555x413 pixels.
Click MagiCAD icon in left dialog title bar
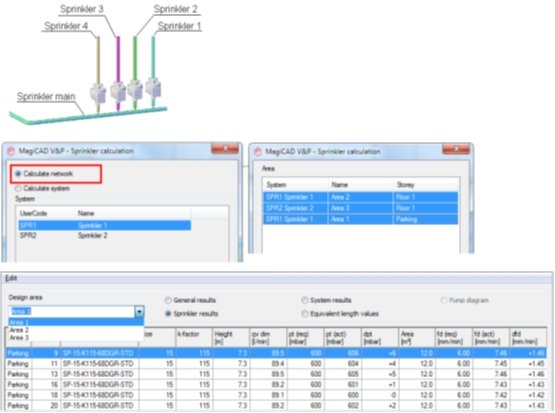tap(11, 151)
